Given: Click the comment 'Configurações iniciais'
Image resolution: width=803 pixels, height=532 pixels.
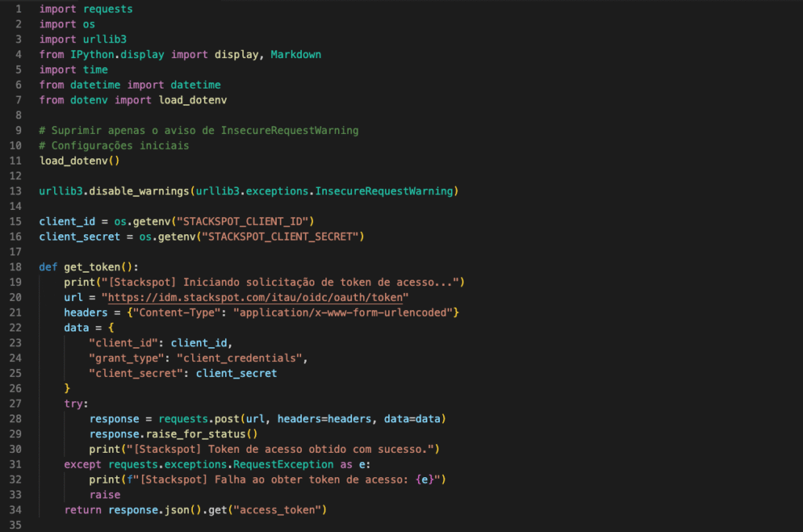Looking at the screenshot, I should click(120, 145).
